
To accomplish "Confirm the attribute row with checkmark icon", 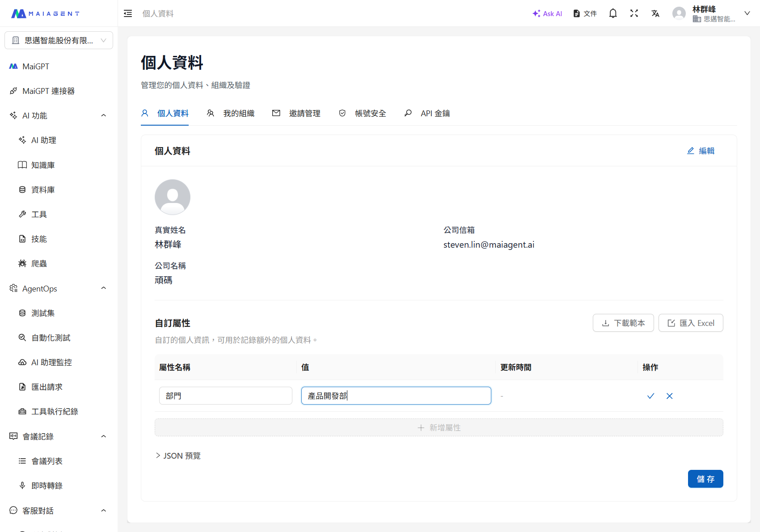I will pos(650,396).
